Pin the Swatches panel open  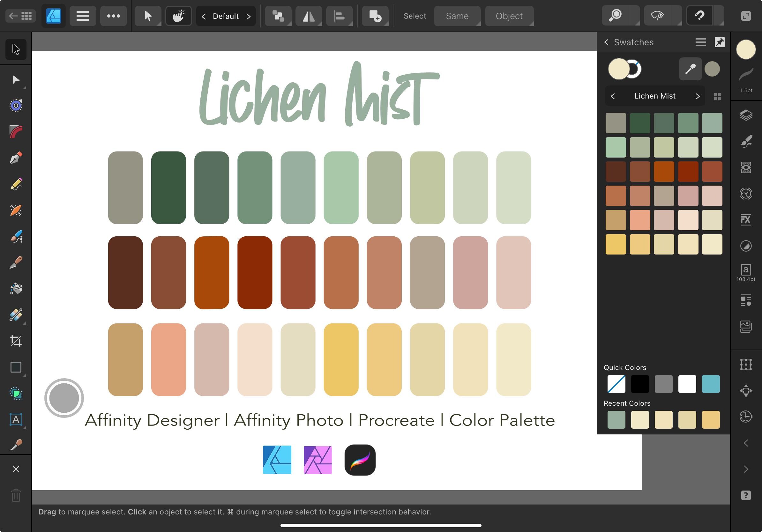point(720,42)
